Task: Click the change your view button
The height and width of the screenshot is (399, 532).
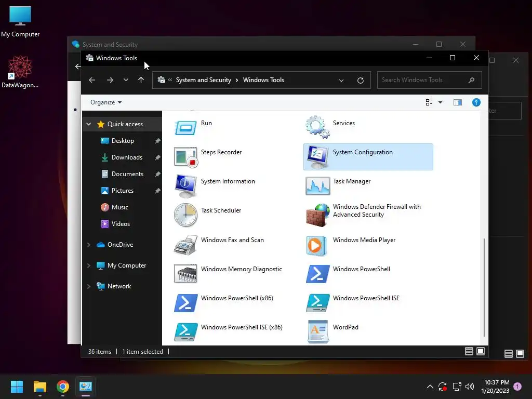Action: point(429,102)
